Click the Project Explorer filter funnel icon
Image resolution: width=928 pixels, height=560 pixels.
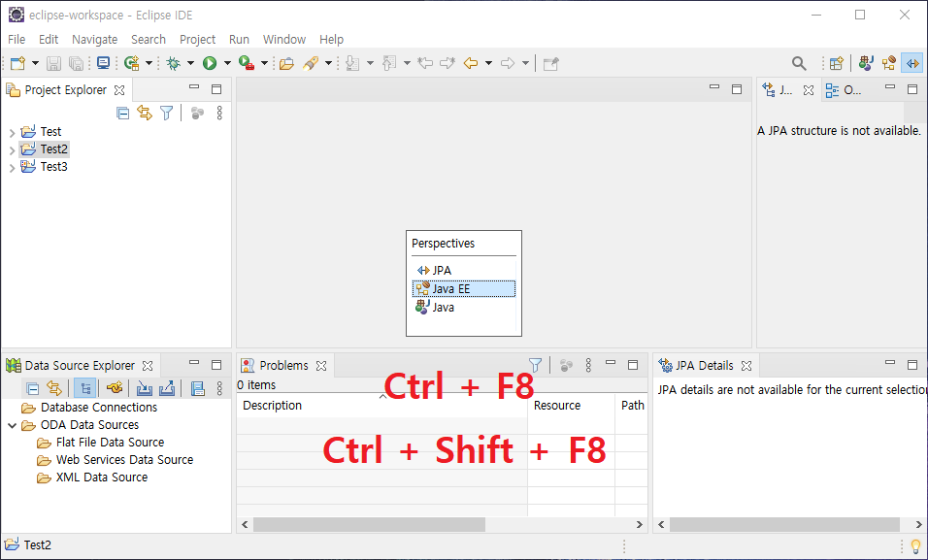click(x=167, y=113)
